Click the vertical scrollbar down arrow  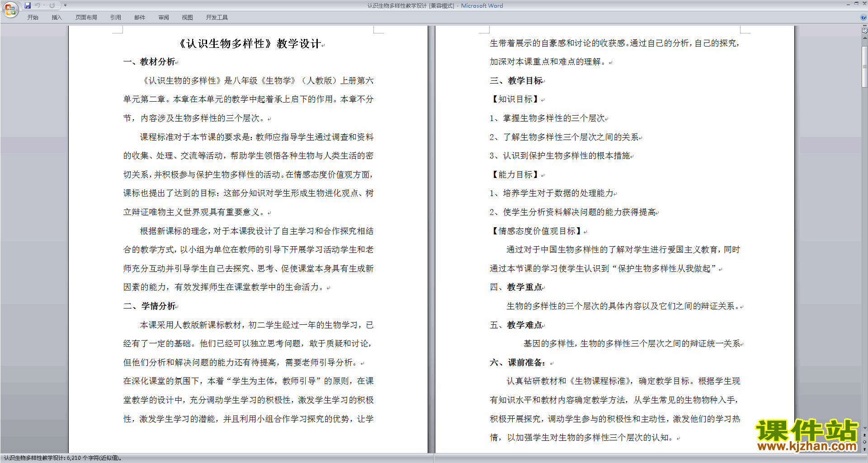[865, 428]
